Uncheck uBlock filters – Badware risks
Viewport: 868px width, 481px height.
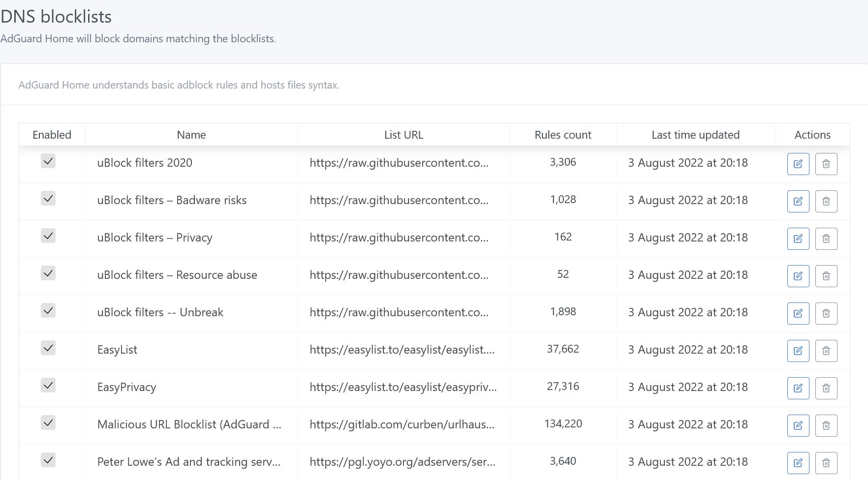click(48, 198)
